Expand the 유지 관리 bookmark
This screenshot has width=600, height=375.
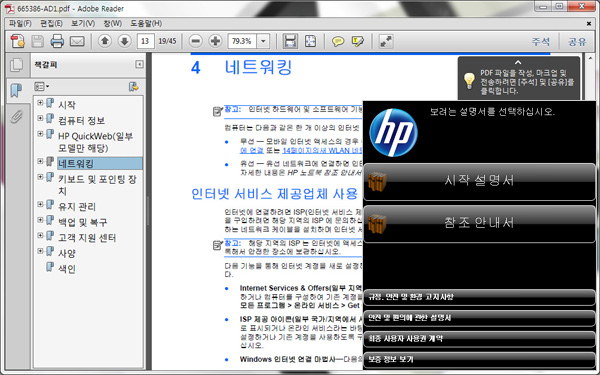[x=40, y=204]
